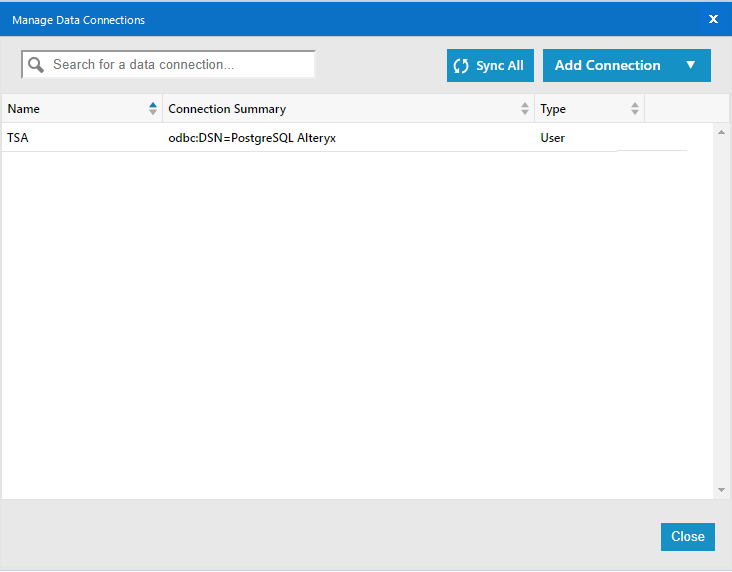The height and width of the screenshot is (572, 732).
Task: Sort the list by Name column
Action: [153, 109]
